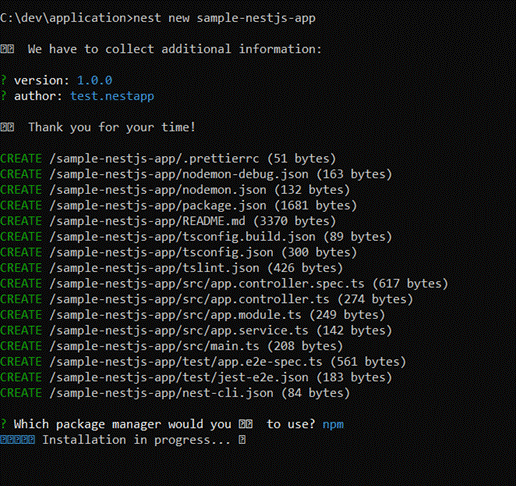Click the green question mark beside author
Viewport: 516px width, 486px height.
click(x=3, y=96)
